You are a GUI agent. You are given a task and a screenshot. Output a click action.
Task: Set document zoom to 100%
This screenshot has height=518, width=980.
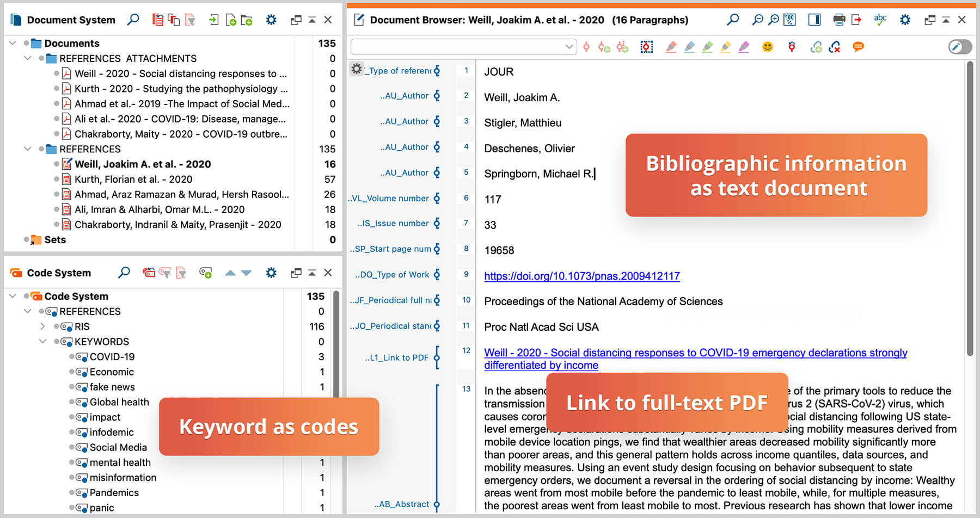(x=789, y=20)
